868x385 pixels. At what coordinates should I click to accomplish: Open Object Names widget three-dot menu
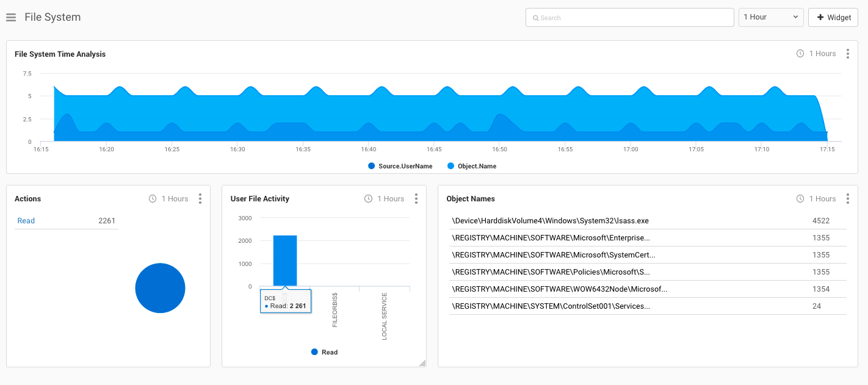[847, 199]
